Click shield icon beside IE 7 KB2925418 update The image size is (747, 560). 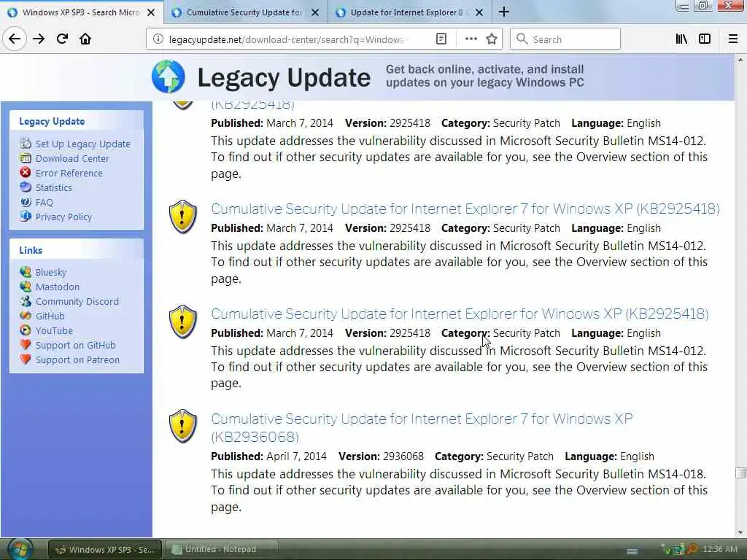[x=183, y=217]
